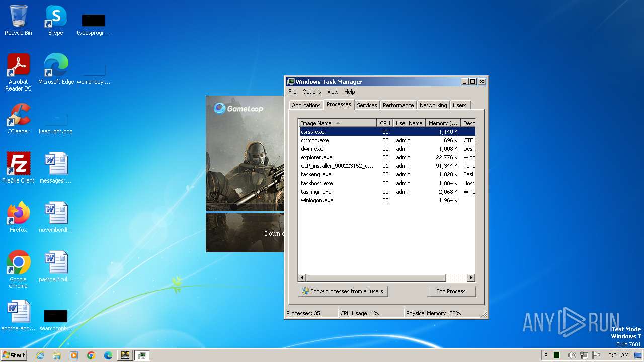Click GameLoop logo in installer window
Screen dimensions: 644x362
[x=238, y=108]
